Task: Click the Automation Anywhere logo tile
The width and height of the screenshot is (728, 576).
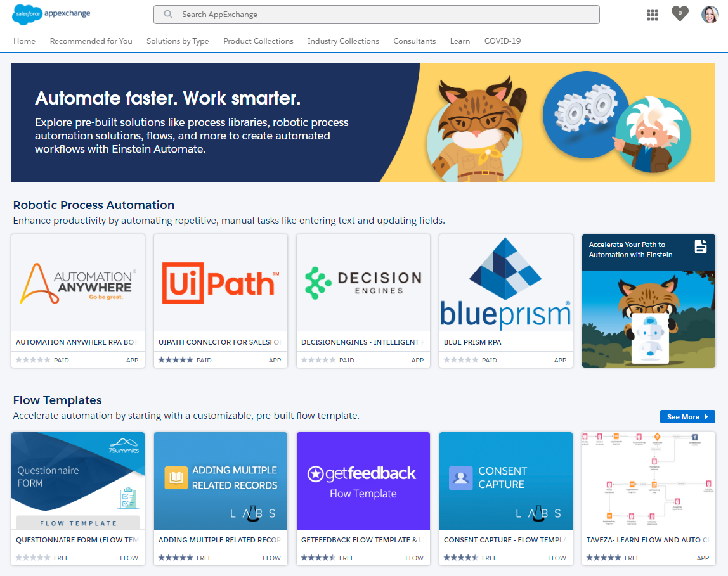Action: coord(78,283)
